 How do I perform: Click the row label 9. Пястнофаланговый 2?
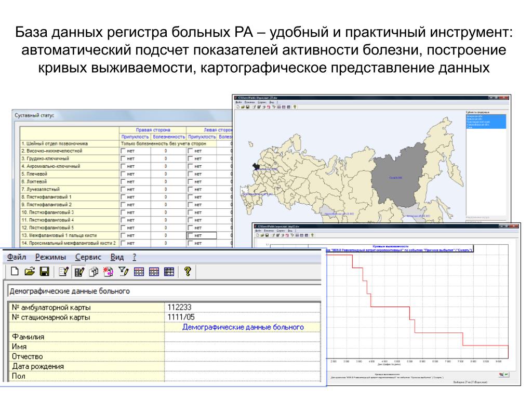click(x=46, y=205)
